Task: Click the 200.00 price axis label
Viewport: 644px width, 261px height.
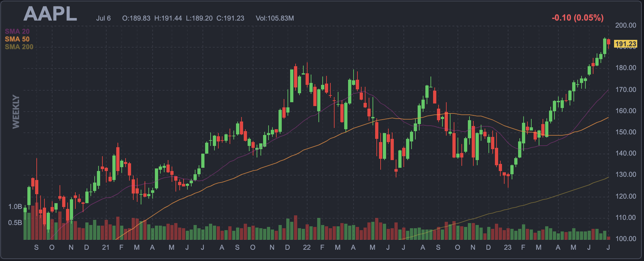Action: pyautogui.click(x=625, y=25)
